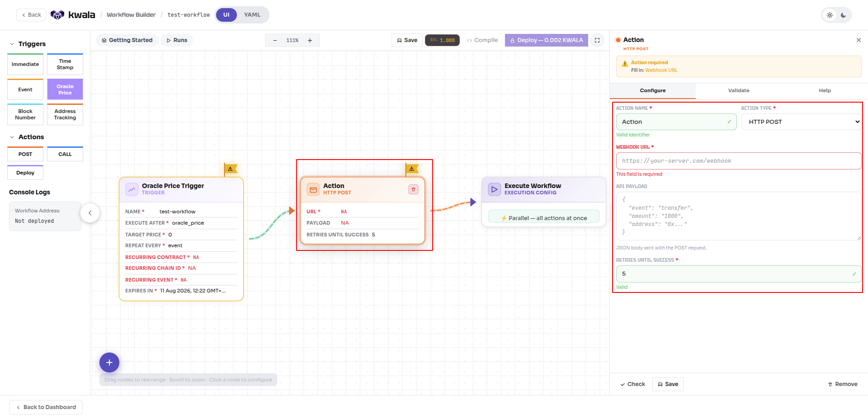Add the Time Stamp trigger

point(65,64)
